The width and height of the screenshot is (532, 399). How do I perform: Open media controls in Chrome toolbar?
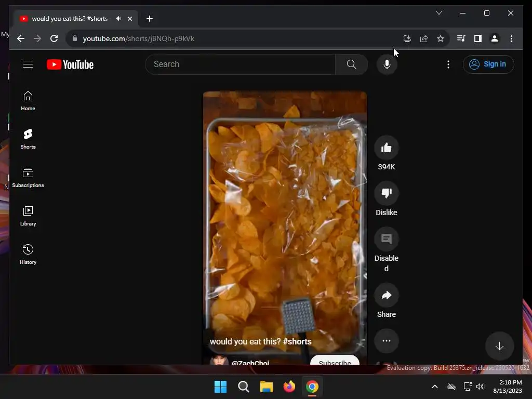(x=461, y=38)
